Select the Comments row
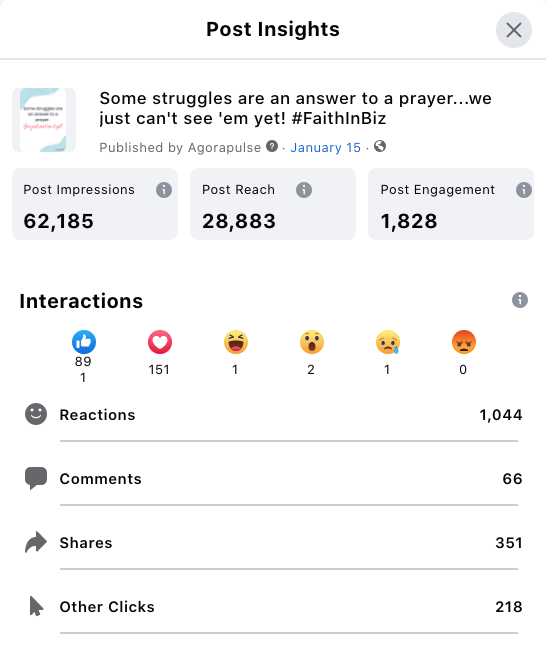The width and height of the screenshot is (546, 646). pos(273,479)
